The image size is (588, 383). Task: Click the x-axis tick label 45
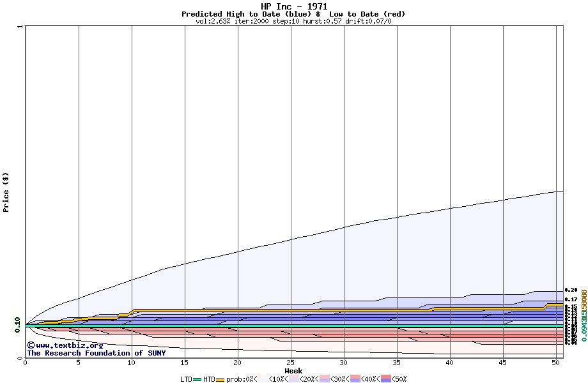[x=503, y=363]
